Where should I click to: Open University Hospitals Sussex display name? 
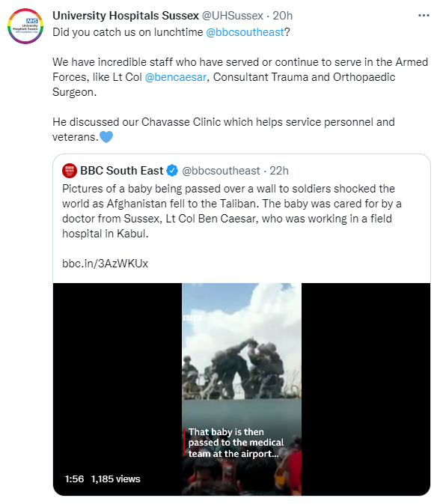click(126, 16)
